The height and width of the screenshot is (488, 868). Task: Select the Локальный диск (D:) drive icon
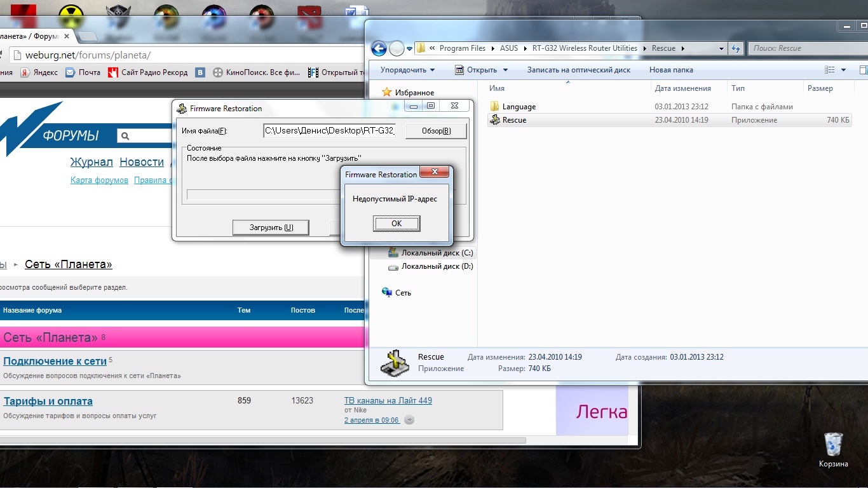click(393, 267)
